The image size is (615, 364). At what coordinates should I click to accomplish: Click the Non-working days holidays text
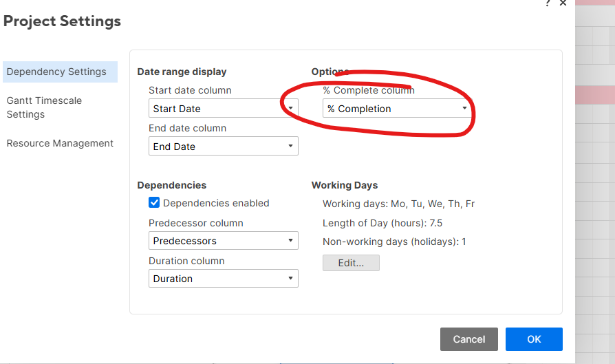394,242
